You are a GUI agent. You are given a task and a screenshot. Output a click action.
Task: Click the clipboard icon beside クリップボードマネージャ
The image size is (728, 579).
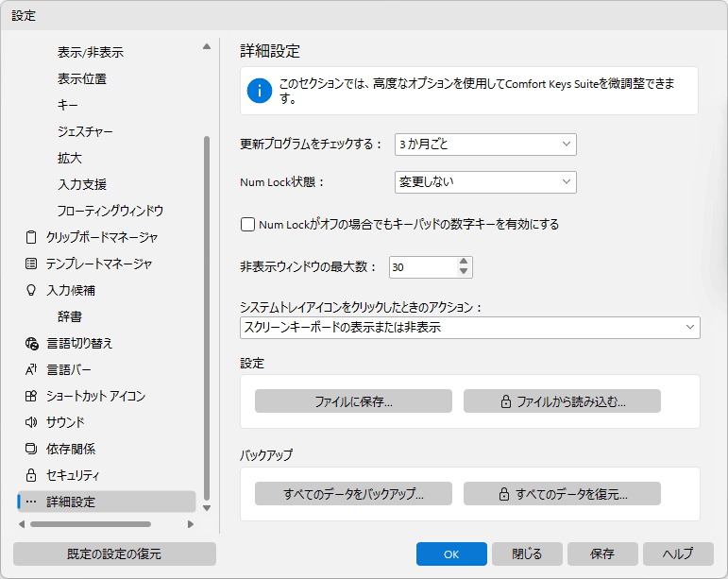click(x=31, y=237)
